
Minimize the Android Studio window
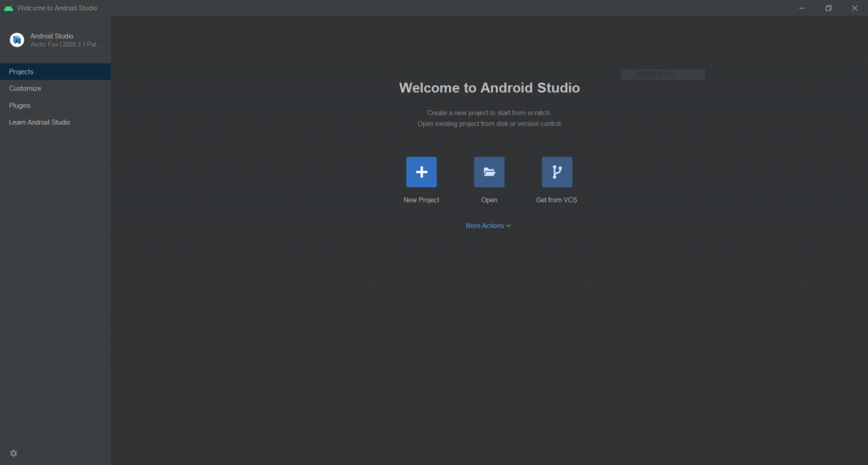[x=802, y=8]
